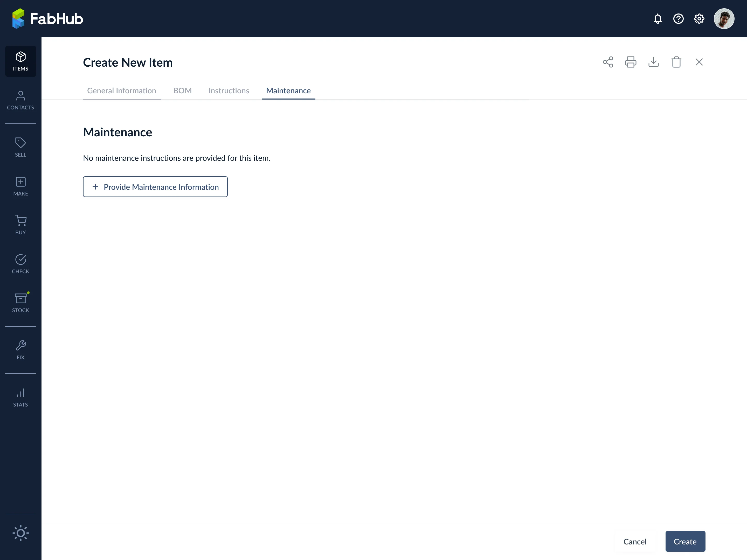Viewport: 747px width, 560px height.
Task: Click the 'Maintenance' section heading
Action: coord(117,132)
